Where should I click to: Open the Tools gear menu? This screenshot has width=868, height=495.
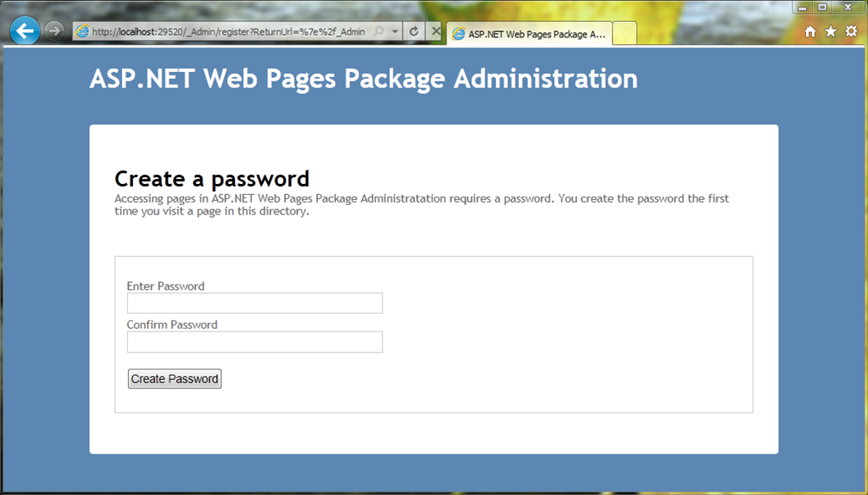click(851, 31)
